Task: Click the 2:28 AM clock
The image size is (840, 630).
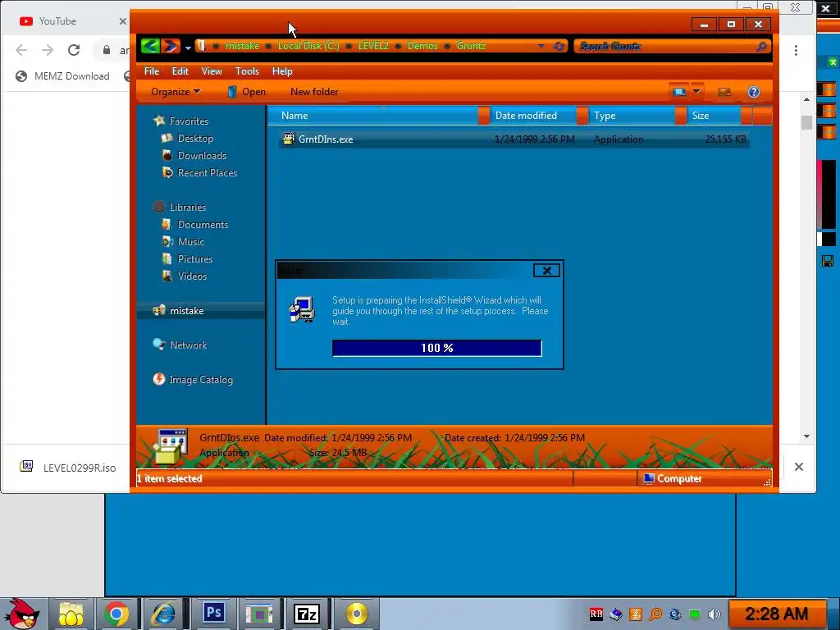Action: pos(776,614)
